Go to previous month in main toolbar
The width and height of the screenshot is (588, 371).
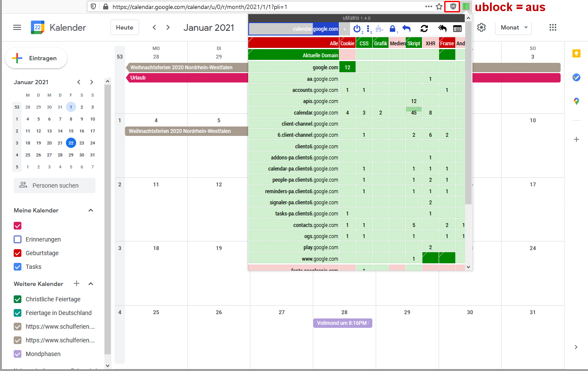click(x=154, y=27)
